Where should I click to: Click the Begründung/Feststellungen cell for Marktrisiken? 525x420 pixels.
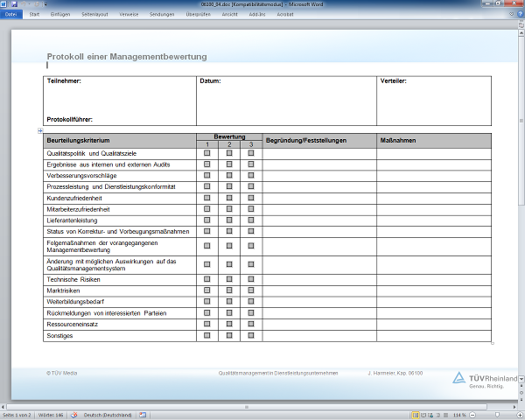click(x=319, y=290)
